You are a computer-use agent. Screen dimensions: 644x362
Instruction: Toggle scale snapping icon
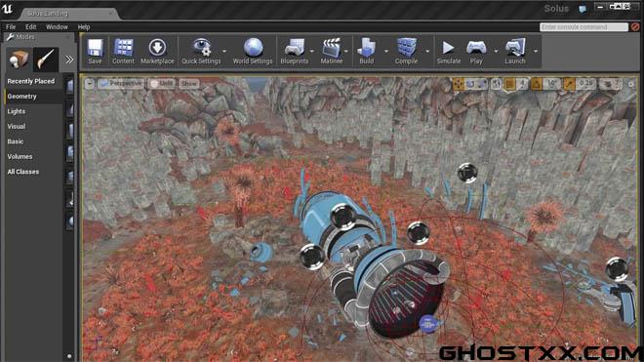coord(569,84)
